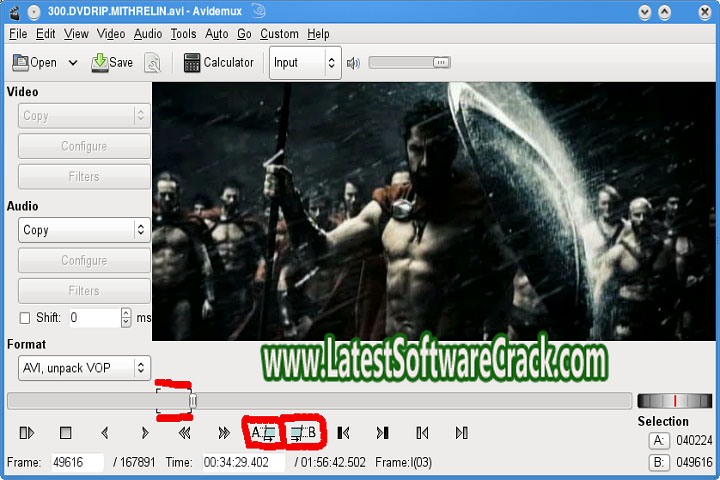Go to last frame
Image resolution: width=720 pixels, height=480 pixels.
(461, 433)
